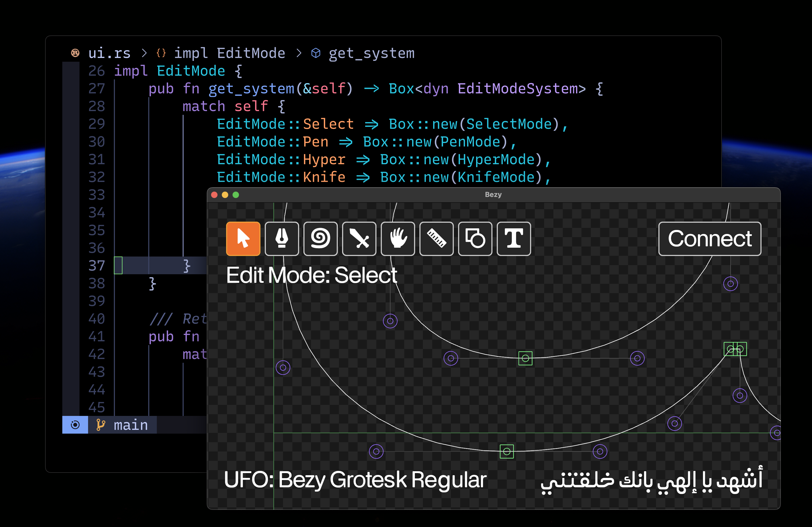Image resolution: width=812 pixels, height=527 pixels.
Task: Click UFO: Bezy Grotesk Regular label
Action: click(x=355, y=480)
